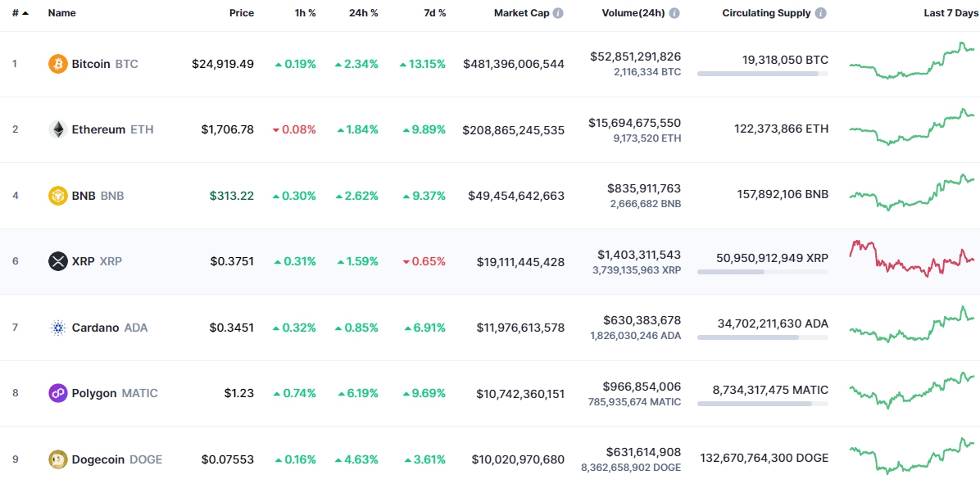This screenshot has height=484, width=980.
Task: Click Polygon's 24h change of 6.19%
Action: [358, 393]
